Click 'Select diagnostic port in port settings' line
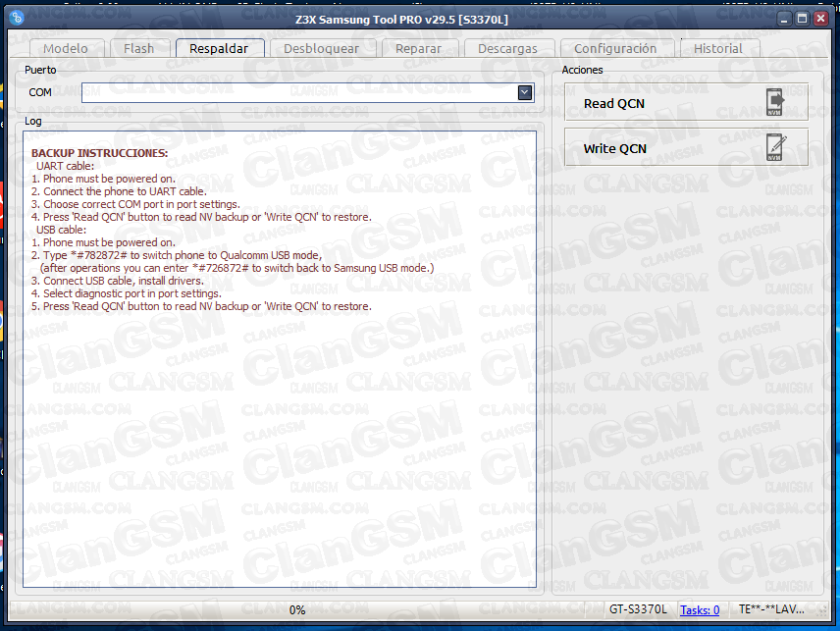The image size is (840, 631). point(127,293)
